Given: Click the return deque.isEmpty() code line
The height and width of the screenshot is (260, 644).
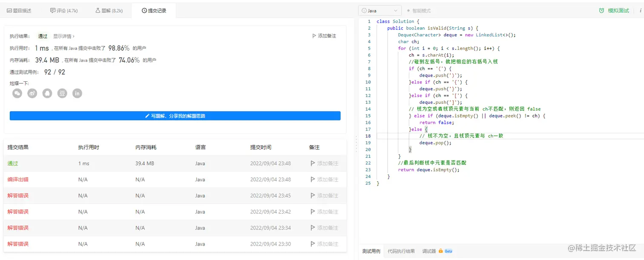Looking at the screenshot, I should click(429, 169).
